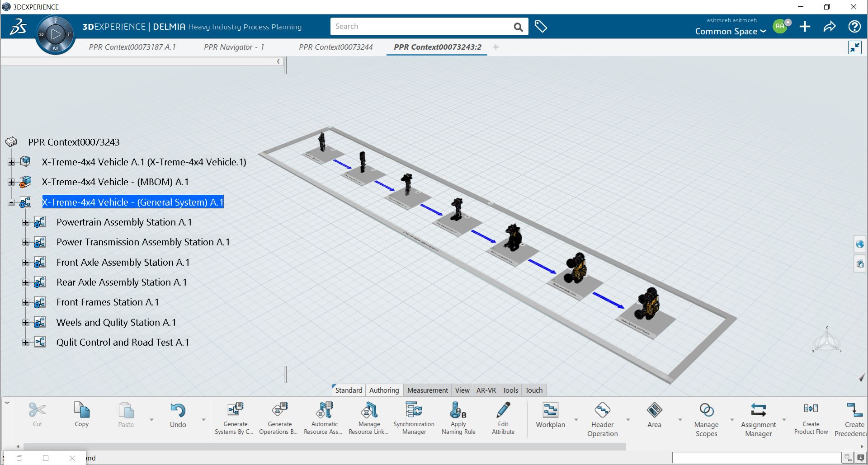Open Common Space dropdown
Screen dimensions: 868x465
(x=731, y=31)
